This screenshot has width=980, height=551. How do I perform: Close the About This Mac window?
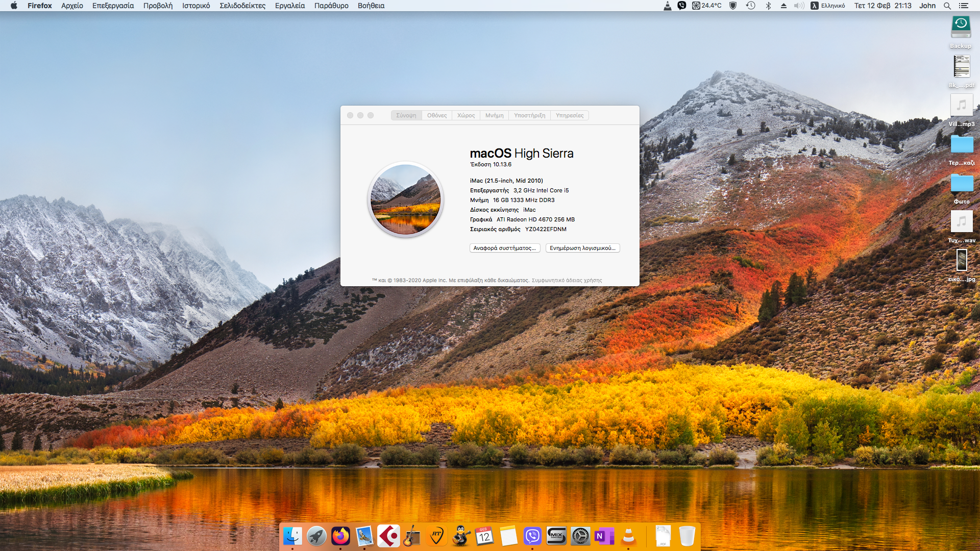350,115
